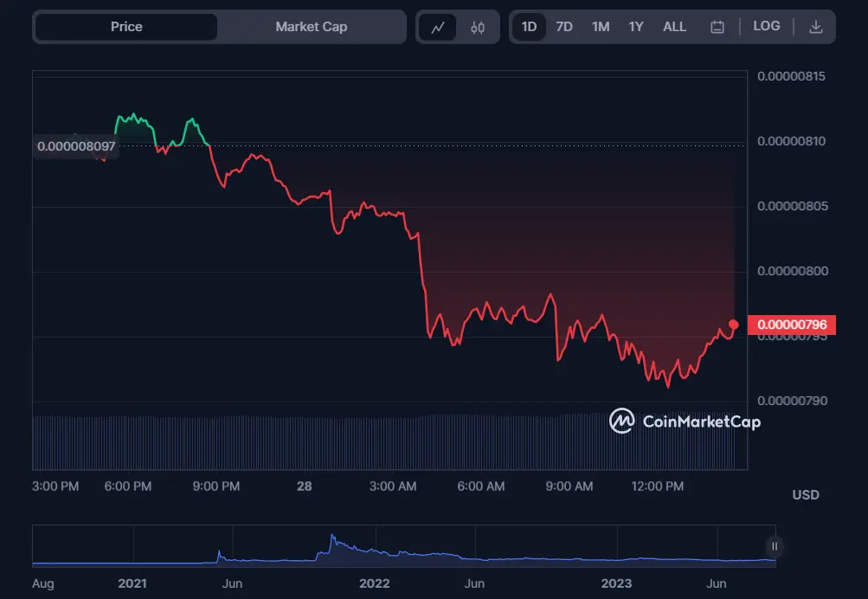Click the 9:00 AM time axis label
Image resolution: width=868 pixels, height=599 pixels.
[x=569, y=486]
